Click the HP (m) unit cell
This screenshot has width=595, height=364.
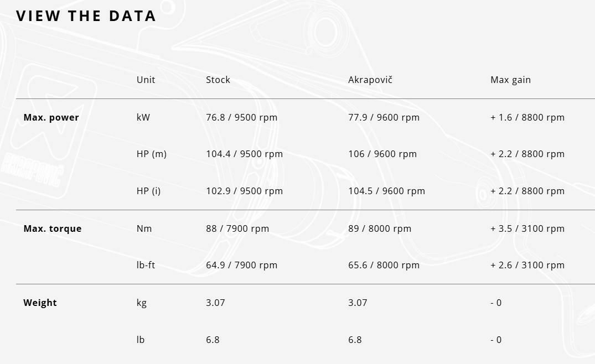(151, 154)
